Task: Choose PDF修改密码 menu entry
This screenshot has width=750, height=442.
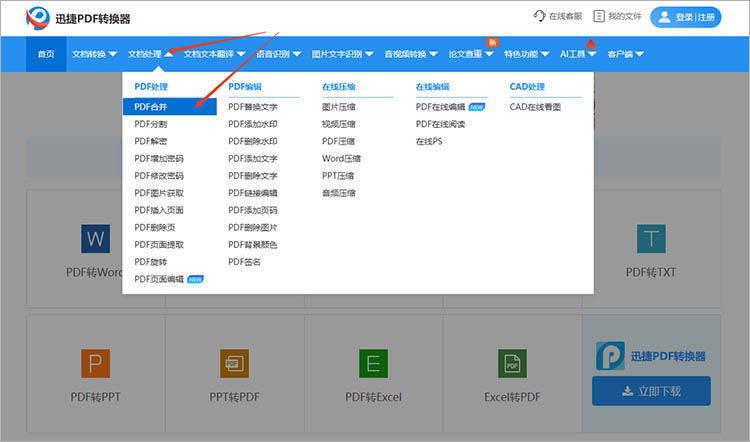Action: point(159,176)
